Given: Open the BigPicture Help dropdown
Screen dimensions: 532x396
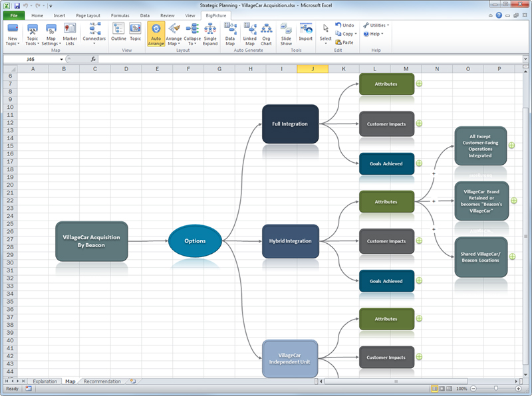Looking at the screenshot, I should coord(373,34).
